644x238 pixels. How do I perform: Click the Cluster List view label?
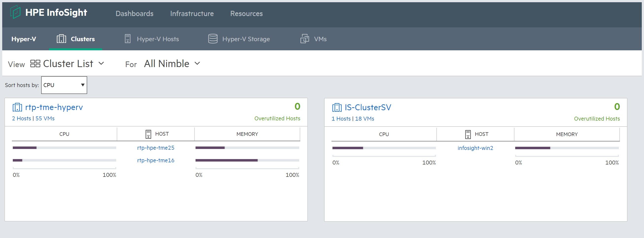tap(68, 64)
